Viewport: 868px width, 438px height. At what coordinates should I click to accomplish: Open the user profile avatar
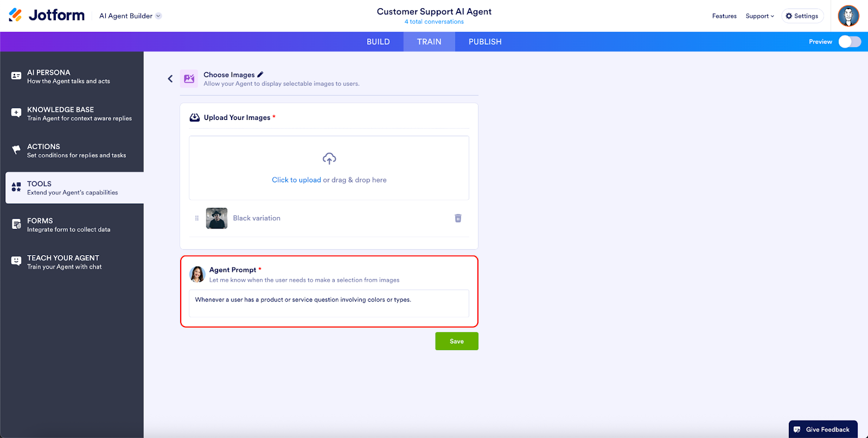pos(848,16)
